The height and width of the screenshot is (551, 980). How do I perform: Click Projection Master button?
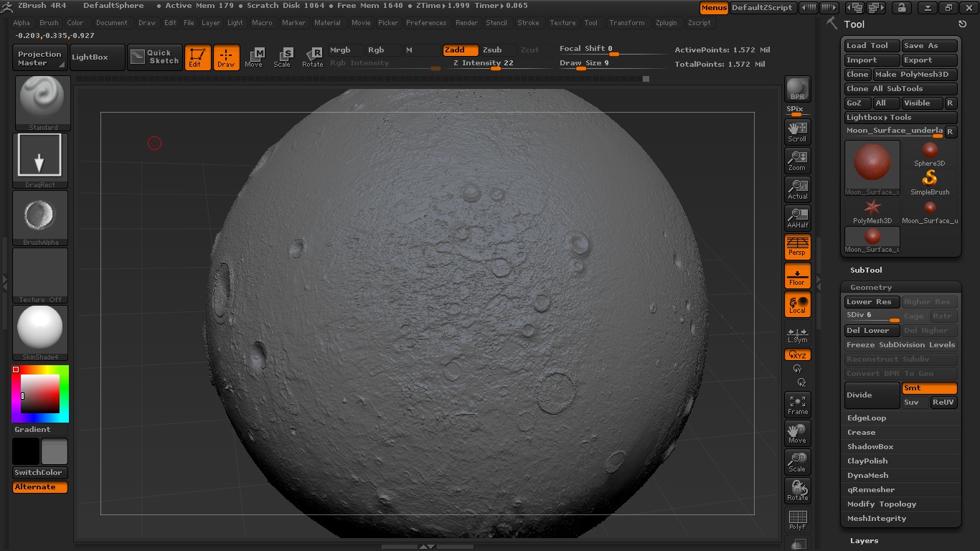(x=39, y=58)
